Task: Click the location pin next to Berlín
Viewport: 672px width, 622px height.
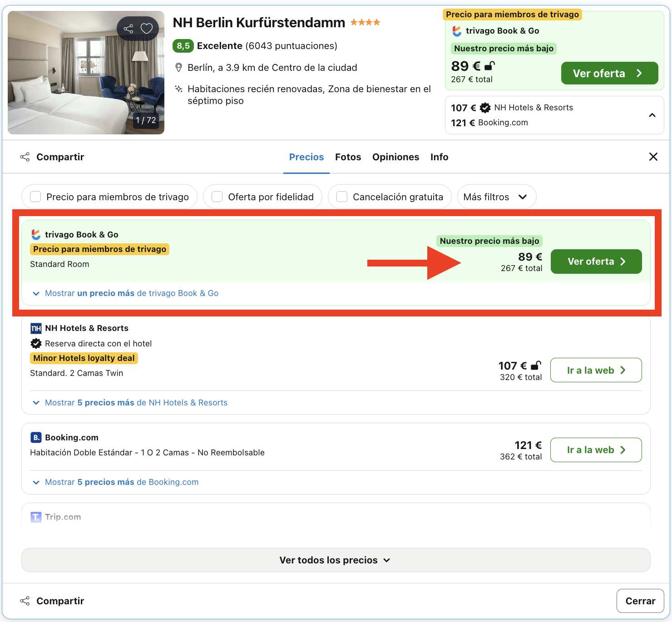Action: click(x=178, y=67)
